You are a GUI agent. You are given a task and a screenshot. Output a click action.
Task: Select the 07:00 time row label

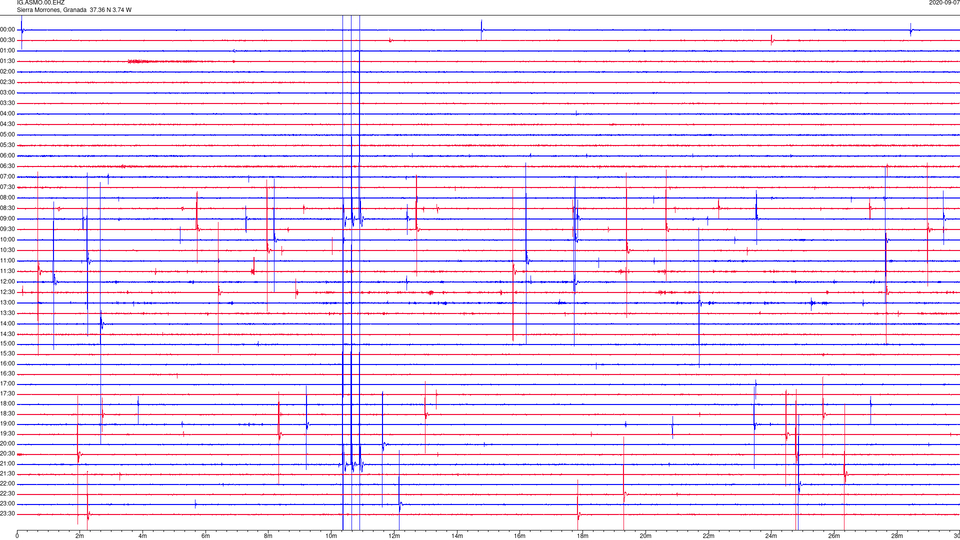click(8, 176)
